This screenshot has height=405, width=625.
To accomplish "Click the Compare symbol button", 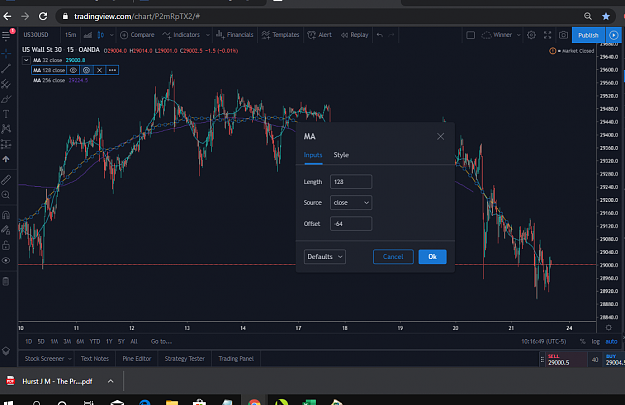I will click(137, 35).
